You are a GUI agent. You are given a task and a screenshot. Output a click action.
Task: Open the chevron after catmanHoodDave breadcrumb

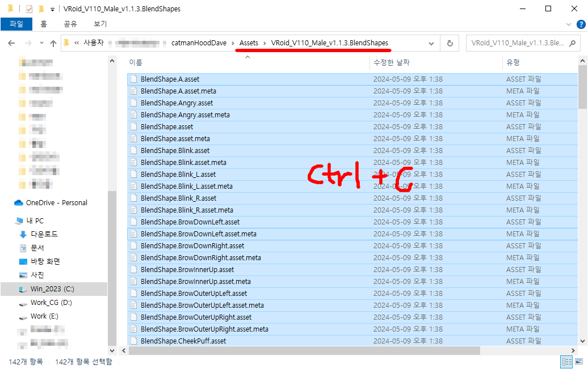click(233, 43)
